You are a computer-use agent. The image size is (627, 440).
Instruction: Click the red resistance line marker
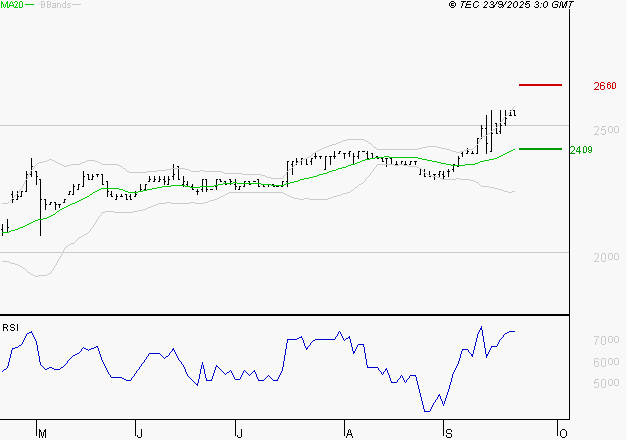(540, 86)
